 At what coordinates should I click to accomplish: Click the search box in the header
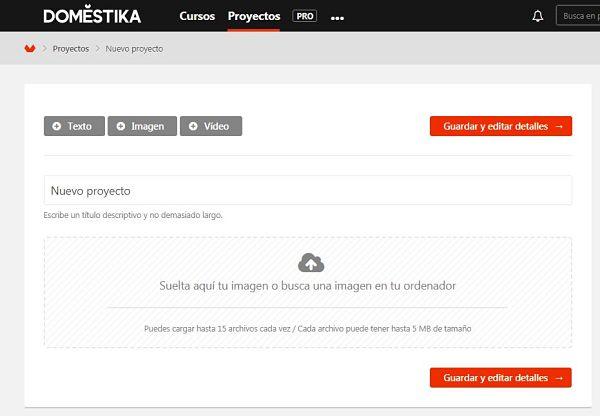[x=578, y=16]
